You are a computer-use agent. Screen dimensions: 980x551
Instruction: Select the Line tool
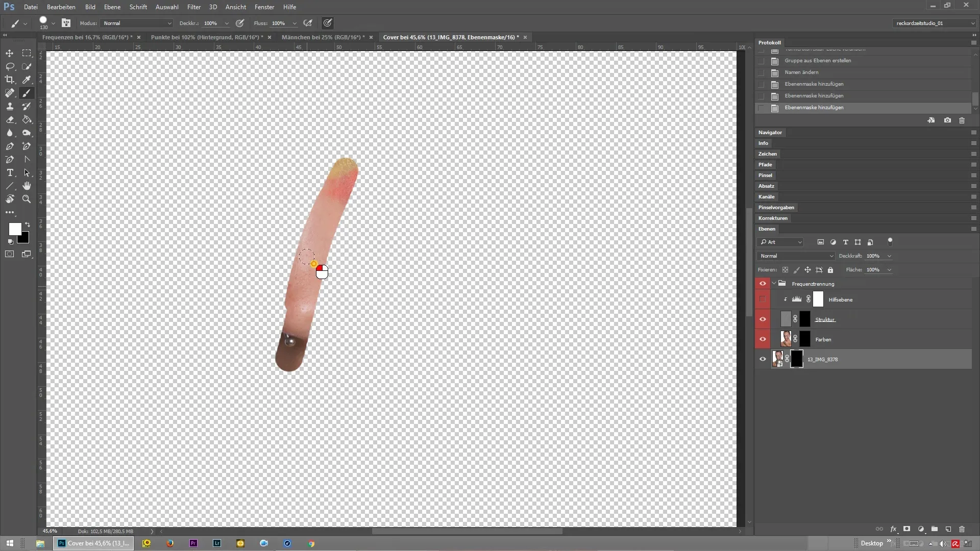click(x=10, y=186)
